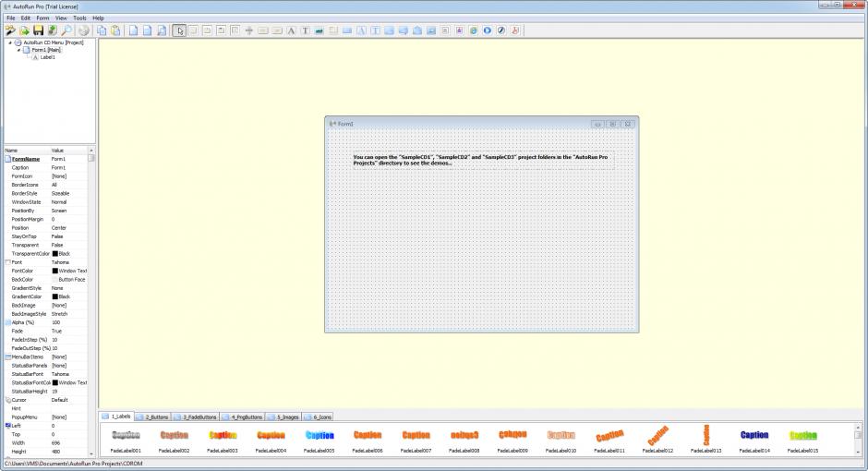The height and width of the screenshot is (471, 868).
Task: Click the FontColor Window Text swatch
Action: pos(54,271)
